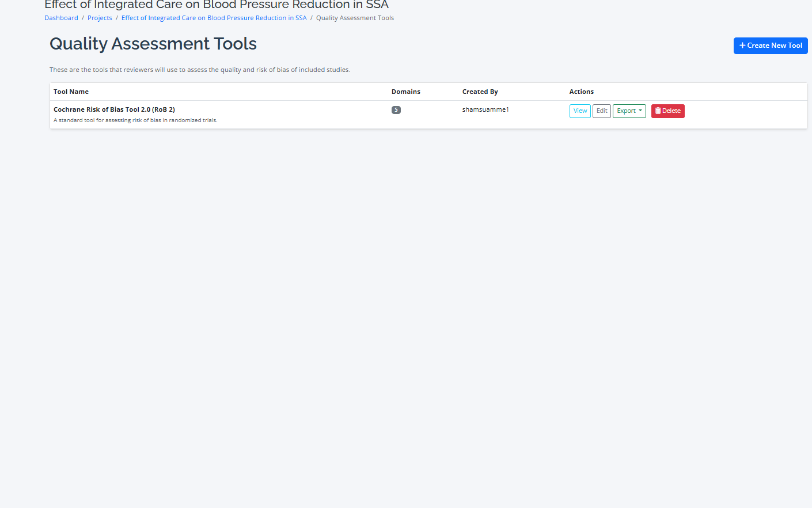The height and width of the screenshot is (508, 812).
Task: Click the Domains column header
Action: (x=406, y=92)
